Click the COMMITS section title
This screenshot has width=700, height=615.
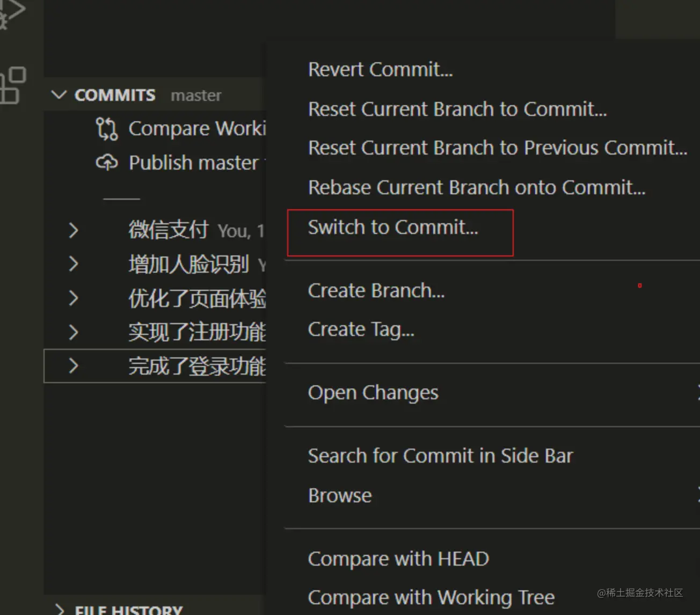[x=115, y=95]
